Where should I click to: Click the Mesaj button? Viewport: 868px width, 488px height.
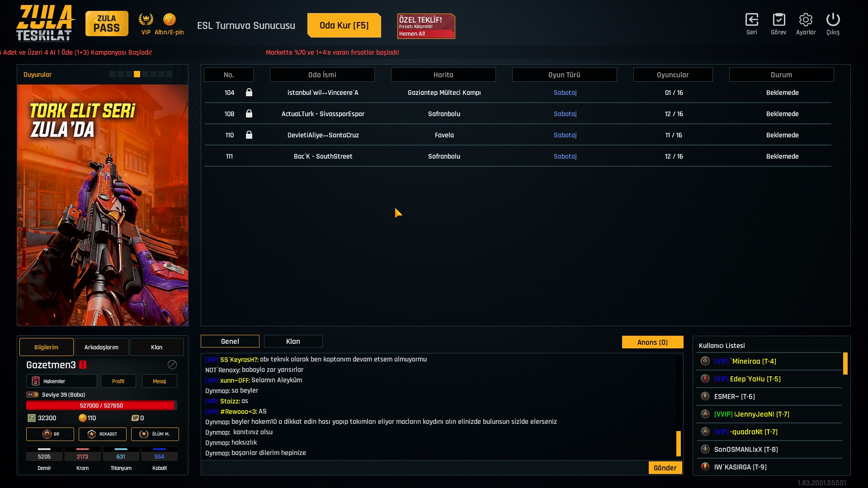(159, 381)
